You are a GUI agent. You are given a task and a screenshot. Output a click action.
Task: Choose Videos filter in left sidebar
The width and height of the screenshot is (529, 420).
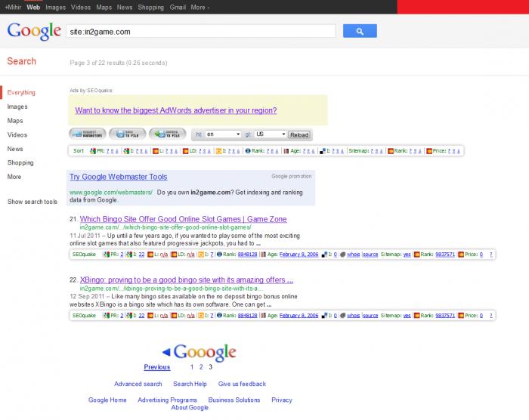17,135
